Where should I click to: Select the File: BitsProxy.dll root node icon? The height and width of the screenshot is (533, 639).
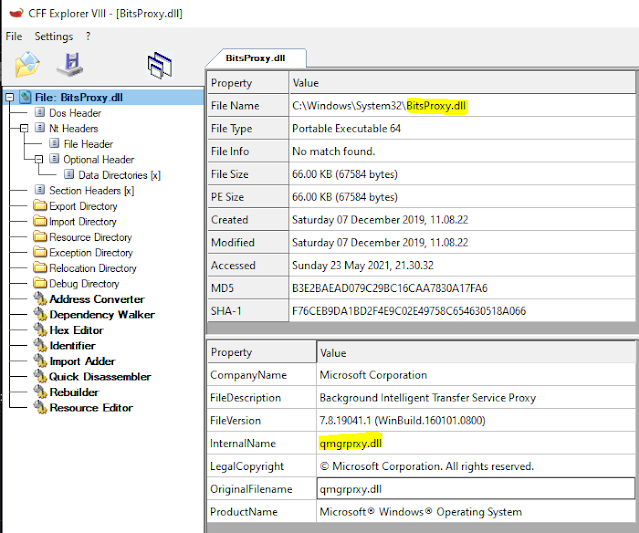[x=25, y=97]
